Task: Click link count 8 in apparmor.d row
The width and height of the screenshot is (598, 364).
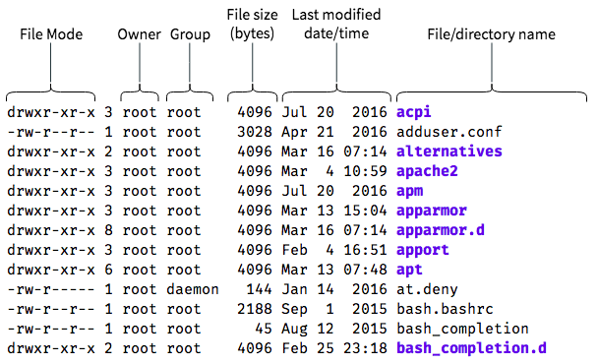Action: [x=109, y=230]
